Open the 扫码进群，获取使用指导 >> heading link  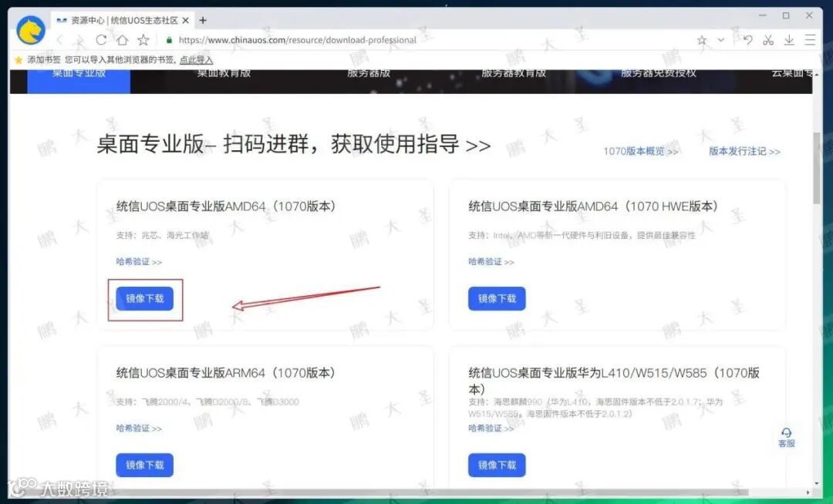point(356,144)
